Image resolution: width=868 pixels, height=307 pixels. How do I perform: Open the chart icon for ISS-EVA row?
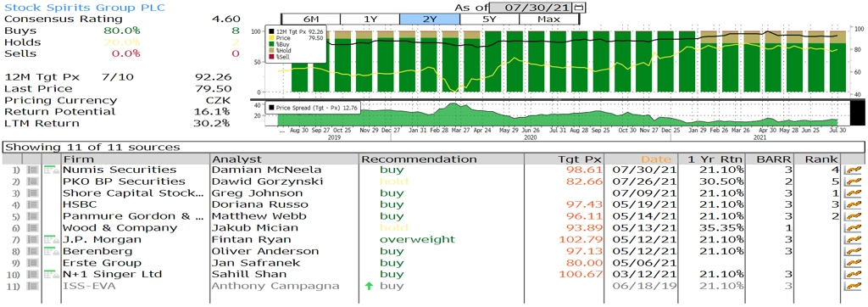(853, 286)
